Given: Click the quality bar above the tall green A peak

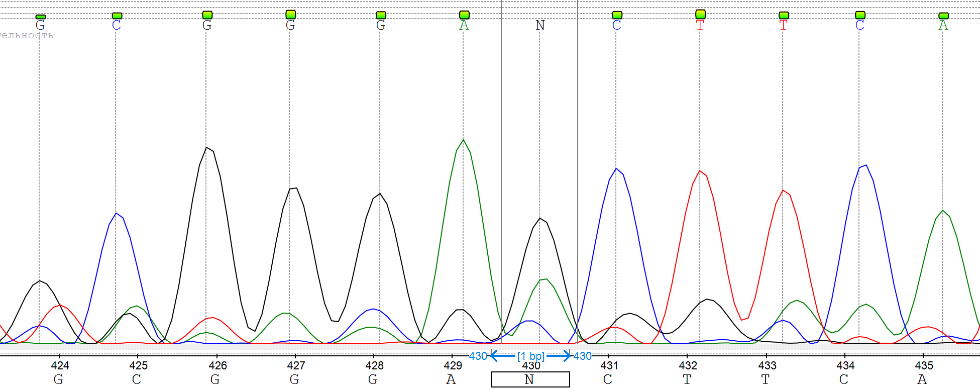Looking at the screenshot, I should click(464, 15).
